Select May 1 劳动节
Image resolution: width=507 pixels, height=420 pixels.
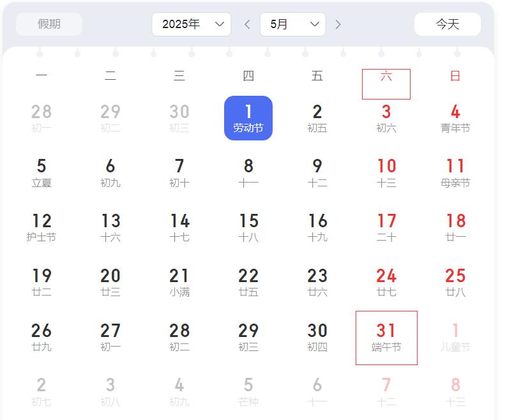[248, 118]
